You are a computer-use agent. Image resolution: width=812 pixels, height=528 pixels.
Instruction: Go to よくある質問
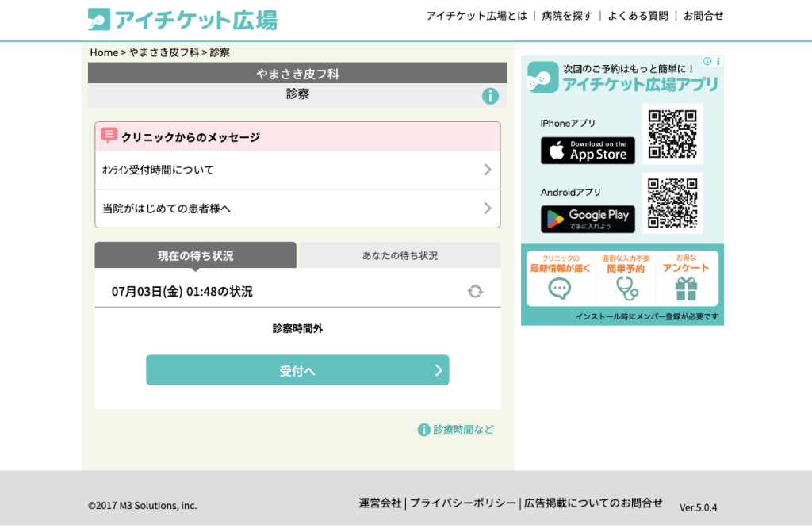pyautogui.click(x=638, y=16)
